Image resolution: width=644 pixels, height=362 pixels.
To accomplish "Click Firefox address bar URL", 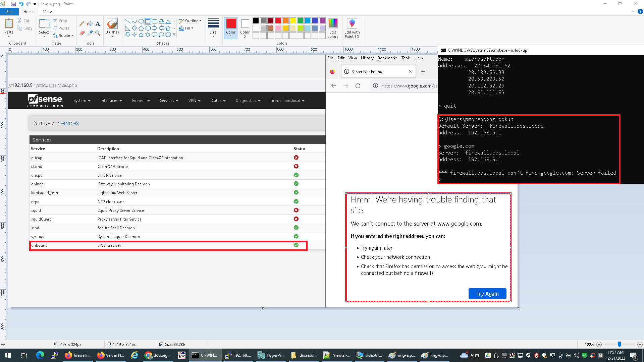I will point(409,86).
